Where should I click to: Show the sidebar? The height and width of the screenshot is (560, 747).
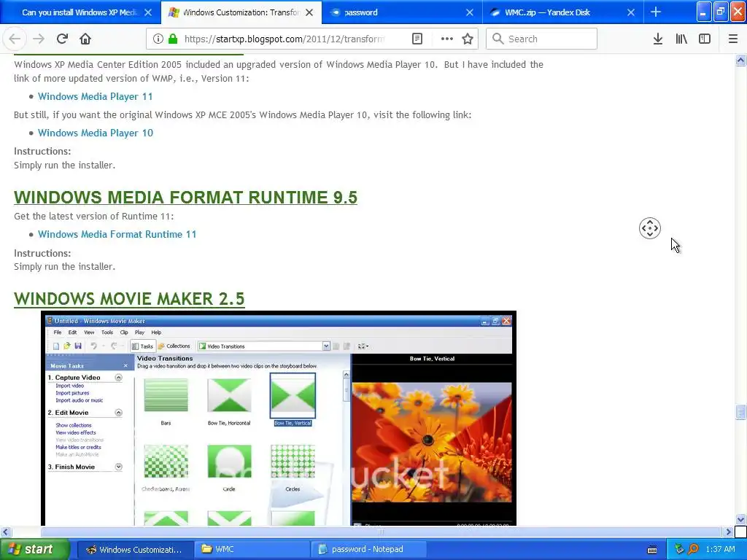tap(705, 39)
